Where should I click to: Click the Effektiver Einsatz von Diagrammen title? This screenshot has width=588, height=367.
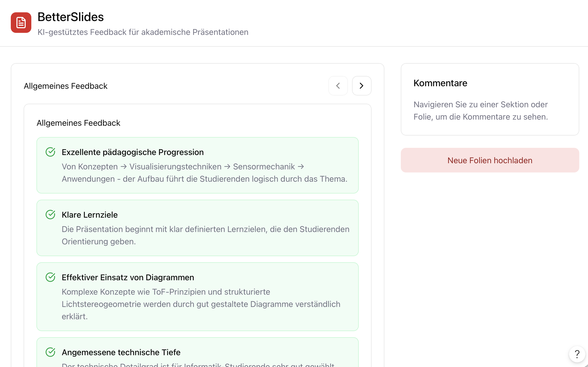128,277
